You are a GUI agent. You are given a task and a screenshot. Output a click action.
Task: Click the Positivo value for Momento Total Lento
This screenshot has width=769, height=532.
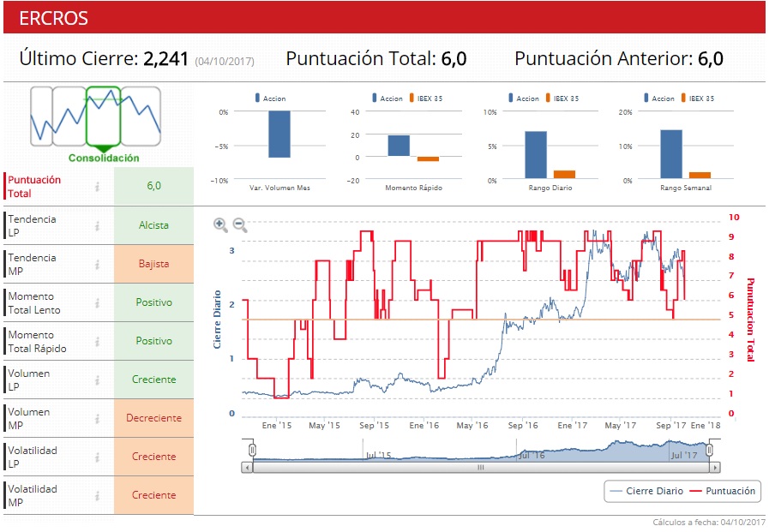click(153, 302)
